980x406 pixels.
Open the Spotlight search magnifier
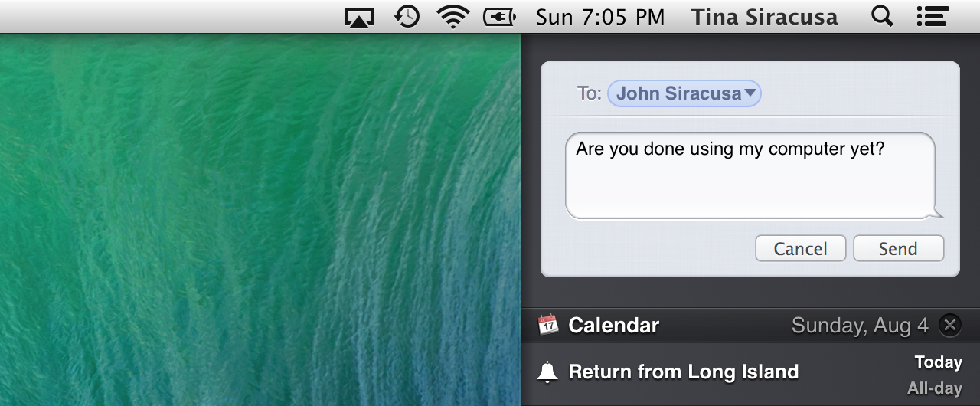tap(883, 16)
